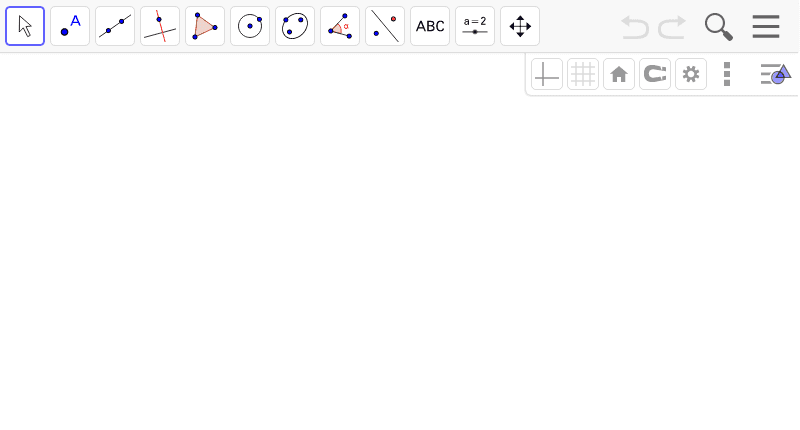Toggle grid display in style bar
The image size is (800, 430).
tap(583, 74)
